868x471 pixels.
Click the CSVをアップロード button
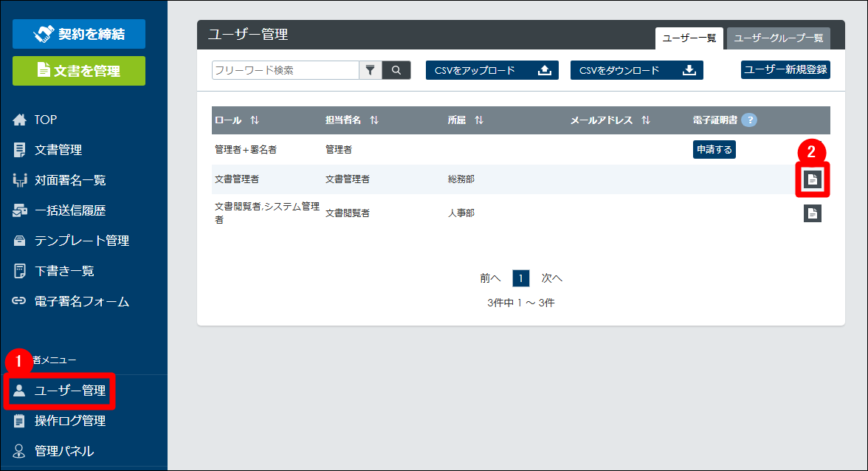coord(492,70)
